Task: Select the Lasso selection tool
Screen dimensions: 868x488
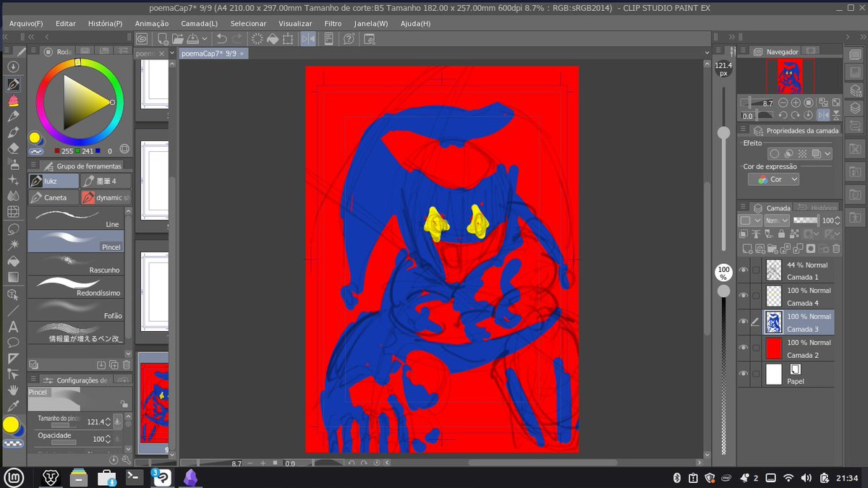Action: click(x=13, y=228)
